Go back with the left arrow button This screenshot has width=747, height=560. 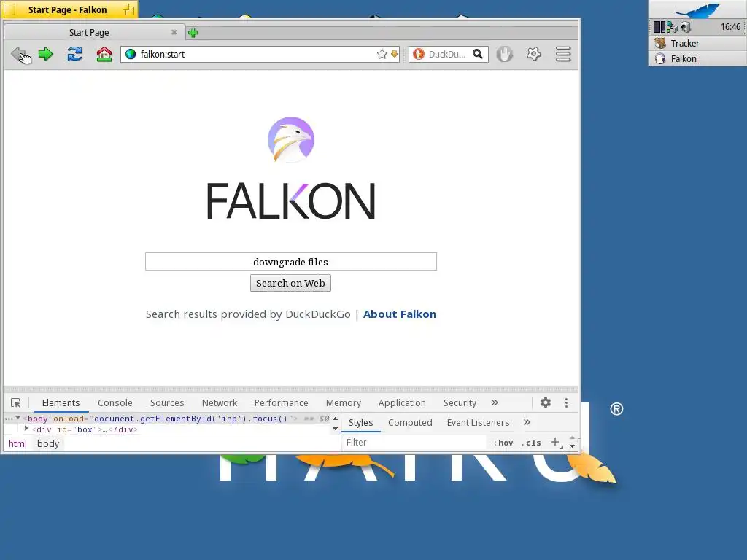click(20, 54)
